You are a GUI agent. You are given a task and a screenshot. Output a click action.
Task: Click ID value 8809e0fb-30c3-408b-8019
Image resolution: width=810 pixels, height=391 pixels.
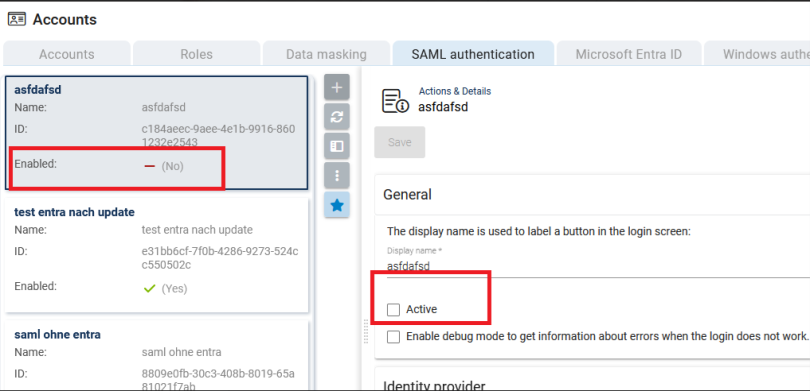218,380
